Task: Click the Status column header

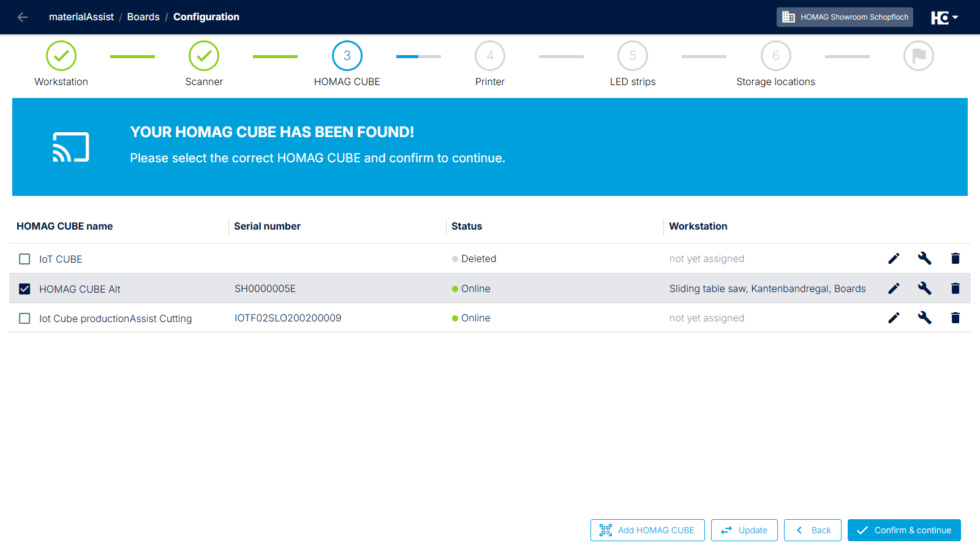Action: pos(467,226)
